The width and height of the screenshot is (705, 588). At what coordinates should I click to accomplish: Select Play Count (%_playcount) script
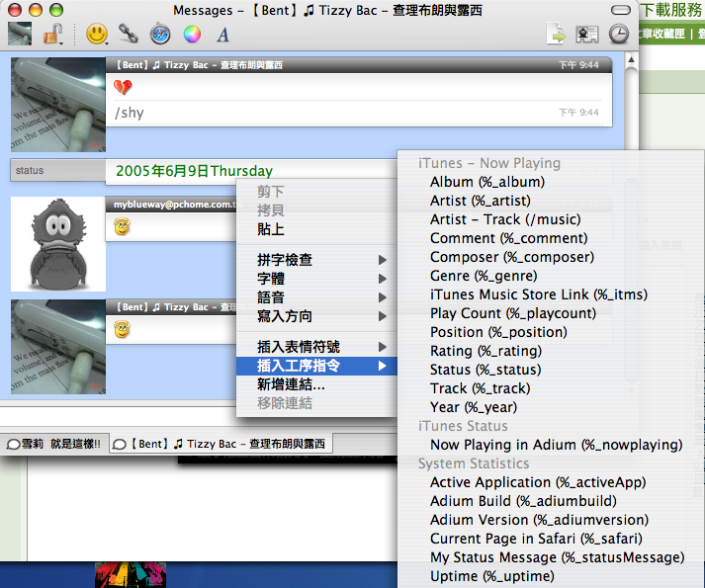[551, 313]
